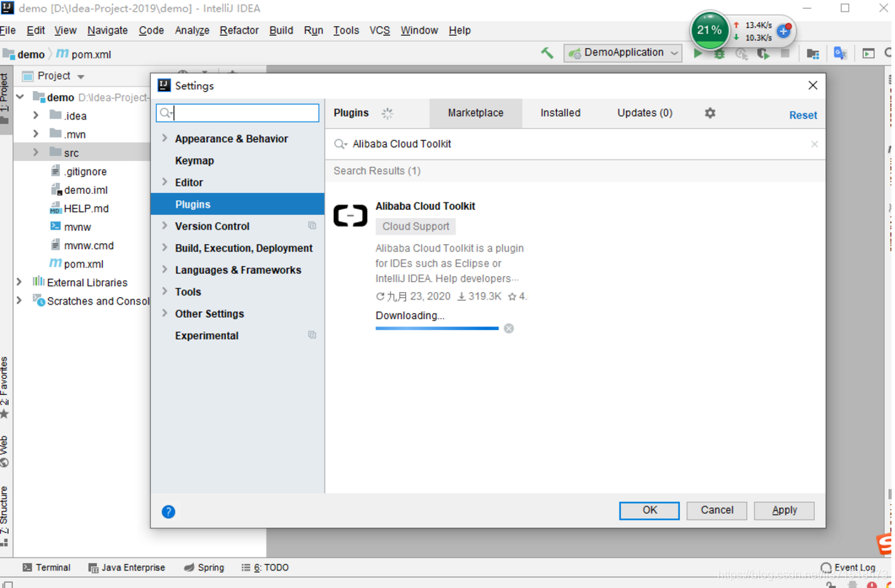
Task: Expand Version Control settings
Action: pyautogui.click(x=165, y=226)
